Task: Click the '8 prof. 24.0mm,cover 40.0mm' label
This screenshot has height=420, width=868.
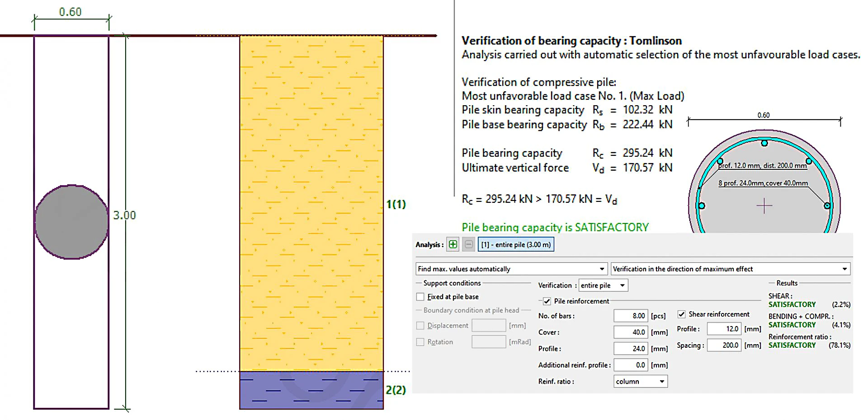Action: tap(763, 183)
